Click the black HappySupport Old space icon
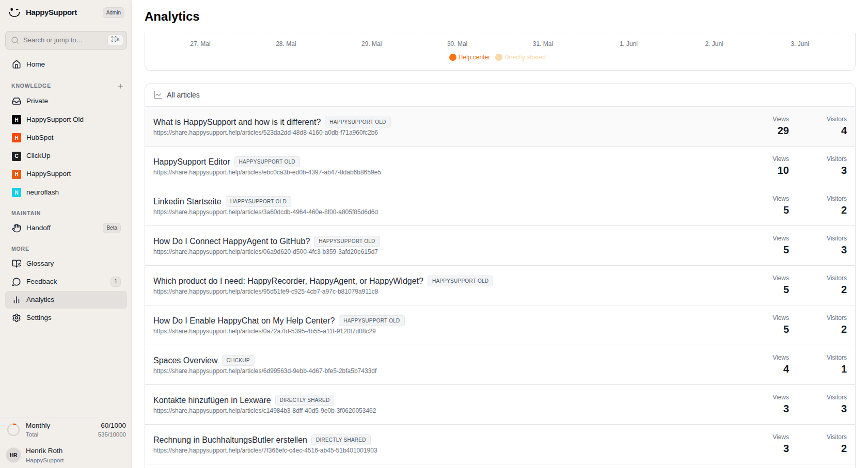The width and height of the screenshot is (868, 468). coord(17,120)
